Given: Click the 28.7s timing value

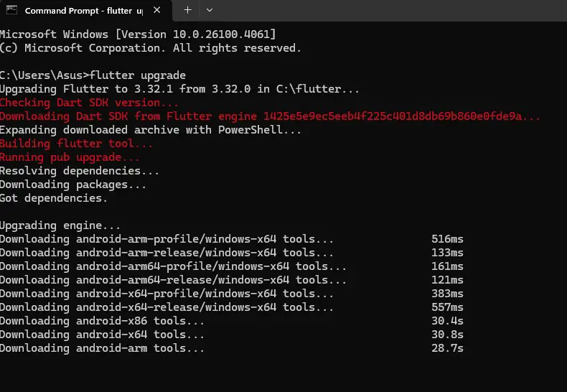Looking at the screenshot, I should point(447,348).
